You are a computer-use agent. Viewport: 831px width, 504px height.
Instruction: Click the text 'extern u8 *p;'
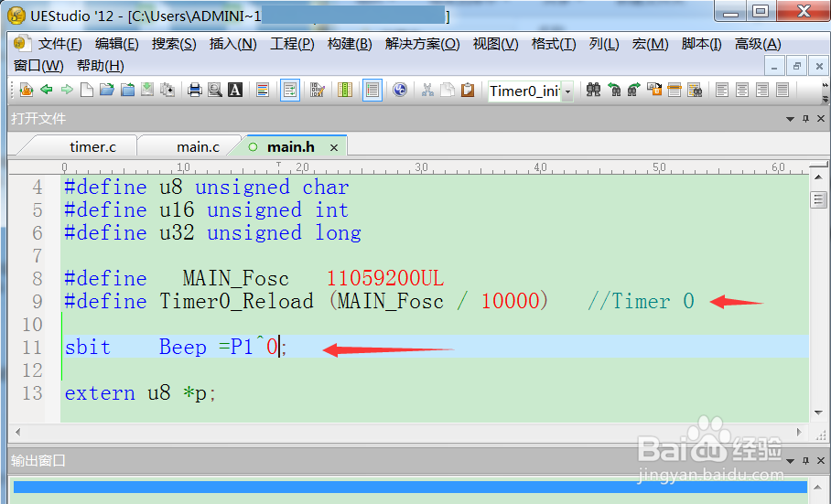[x=140, y=393]
